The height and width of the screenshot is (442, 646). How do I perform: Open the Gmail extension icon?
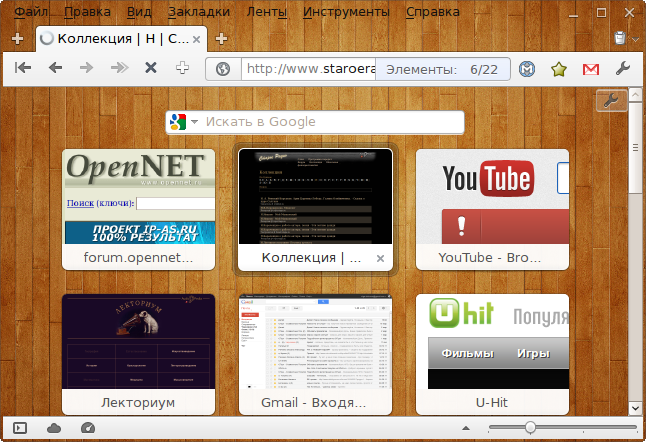click(x=590, y=69)
